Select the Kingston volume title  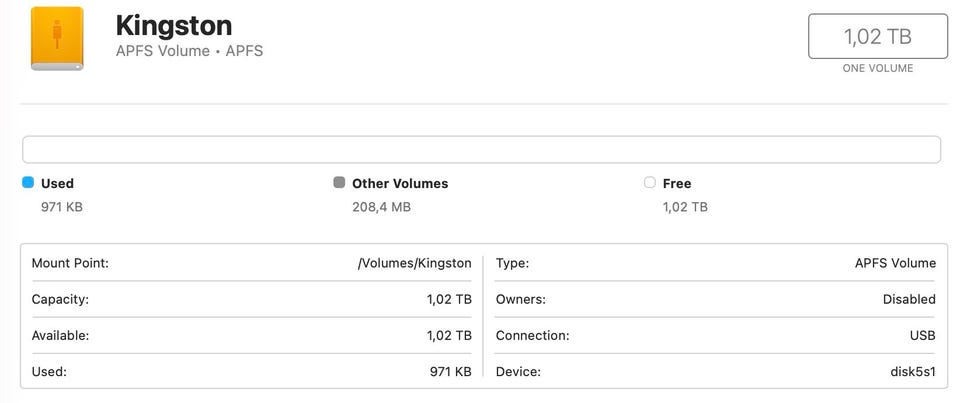[x=174, y=25]
